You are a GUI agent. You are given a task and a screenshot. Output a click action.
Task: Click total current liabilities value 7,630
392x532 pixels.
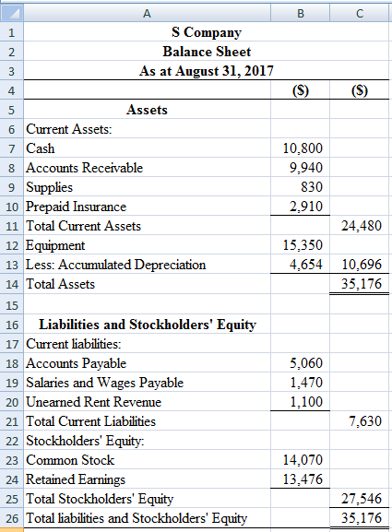tap(360, 421)
